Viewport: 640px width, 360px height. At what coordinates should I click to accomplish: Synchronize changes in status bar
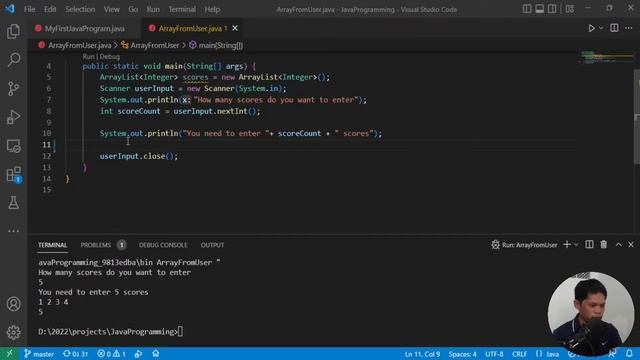[x=75, y=354]
